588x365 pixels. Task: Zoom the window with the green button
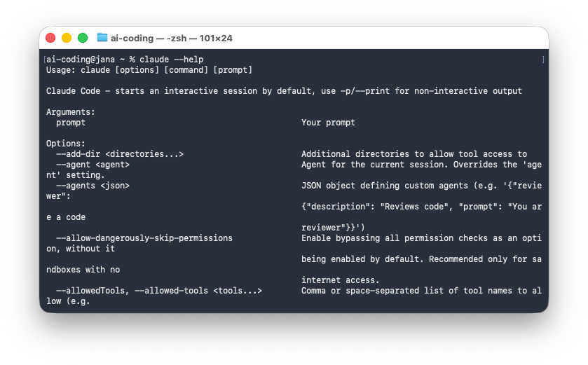pyautogui.click(x=83, y=38)
